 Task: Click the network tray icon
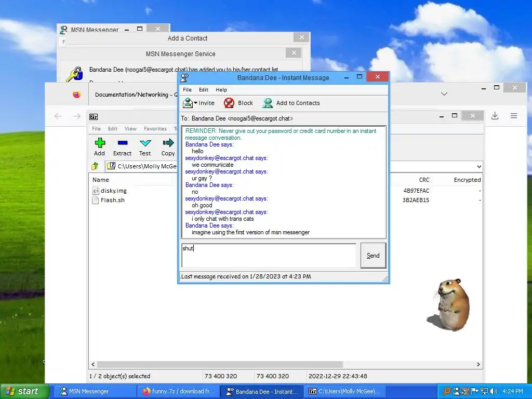[x=485, y=391]
